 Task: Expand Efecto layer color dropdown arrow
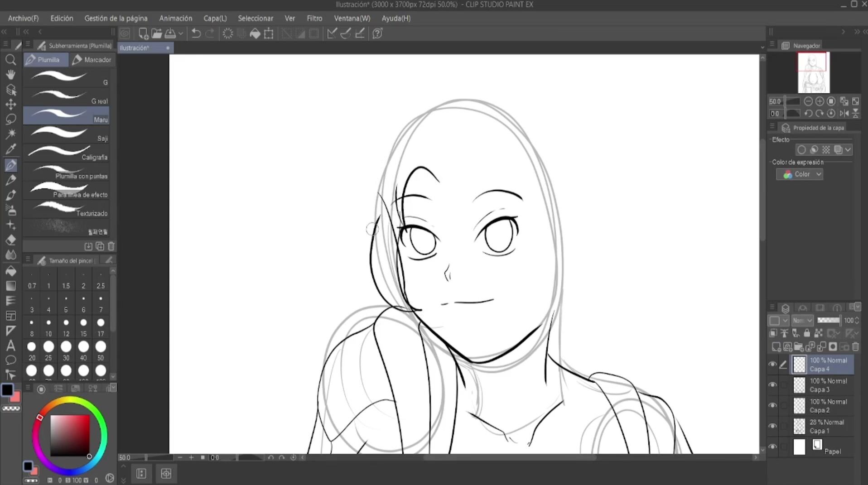pos(848,150)
